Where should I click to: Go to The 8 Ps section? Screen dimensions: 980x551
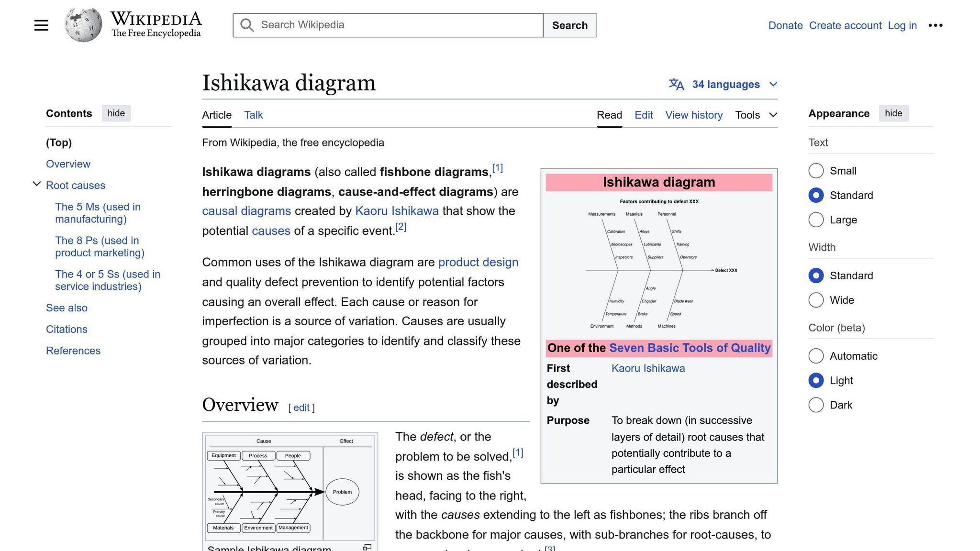tap(100, 246)
